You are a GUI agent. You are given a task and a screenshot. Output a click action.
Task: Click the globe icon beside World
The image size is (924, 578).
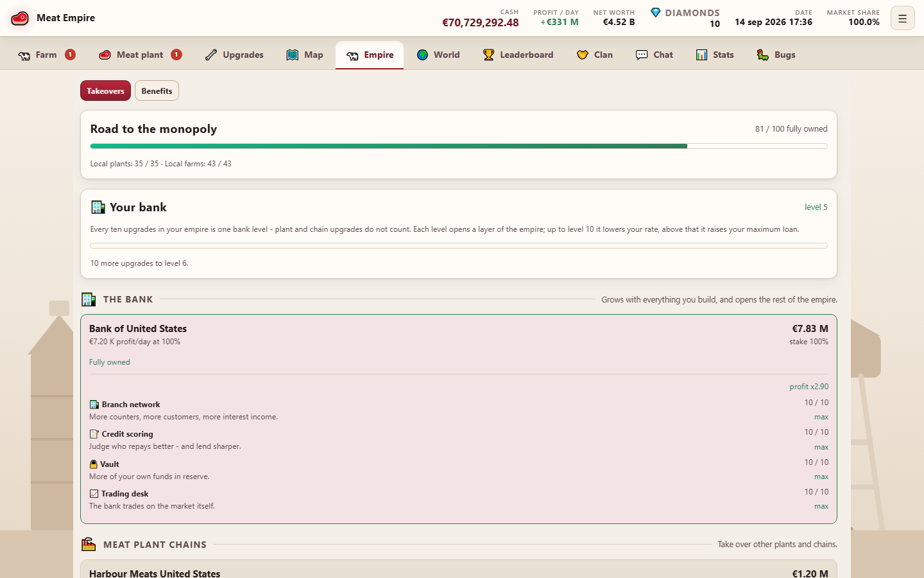point(422,55)
